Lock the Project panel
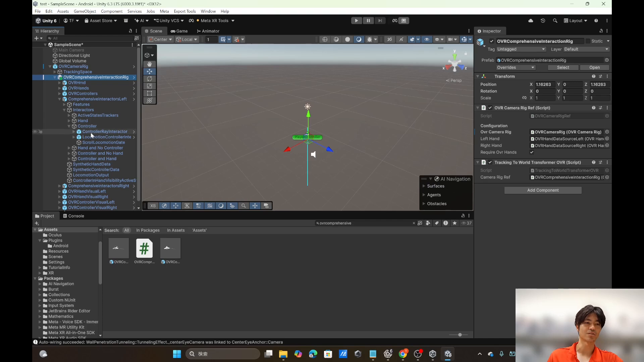 463,216
